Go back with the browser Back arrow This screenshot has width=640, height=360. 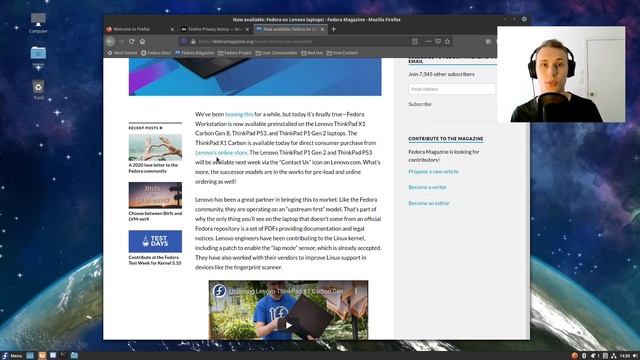click(x=110, y=41)
